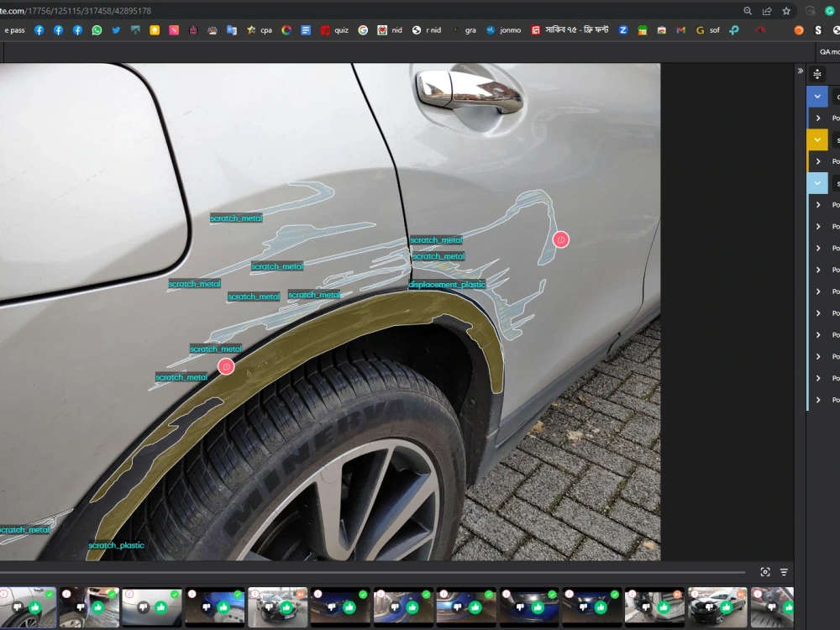This screenshot has height=630, width=840.
Task: Open the pink square bookmark icon
Action: tap(174, 30)
